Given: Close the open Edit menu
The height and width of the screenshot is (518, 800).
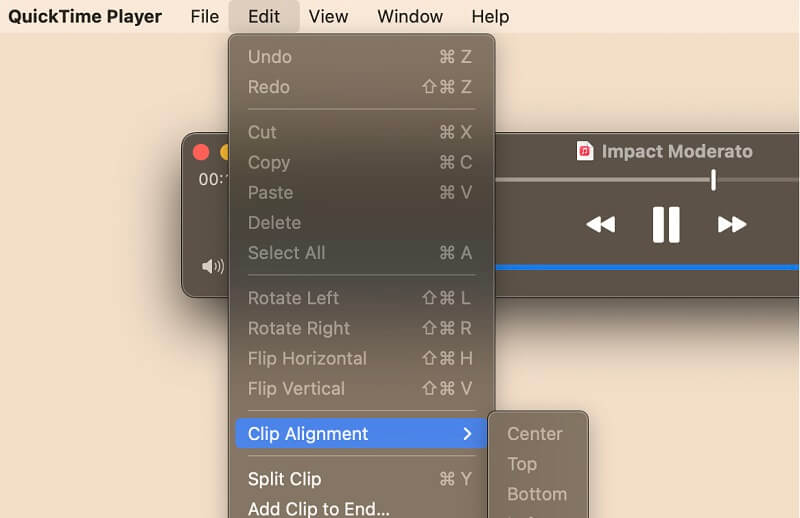Looking at the screenshot, I should 264,16.
